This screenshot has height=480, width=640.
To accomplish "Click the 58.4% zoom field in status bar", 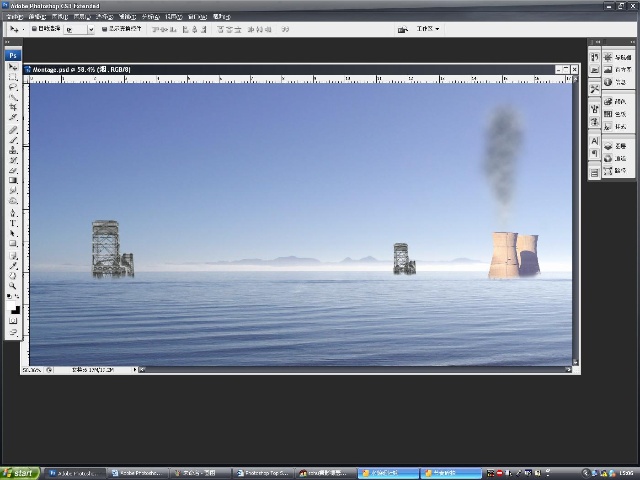I will [32, 370].
